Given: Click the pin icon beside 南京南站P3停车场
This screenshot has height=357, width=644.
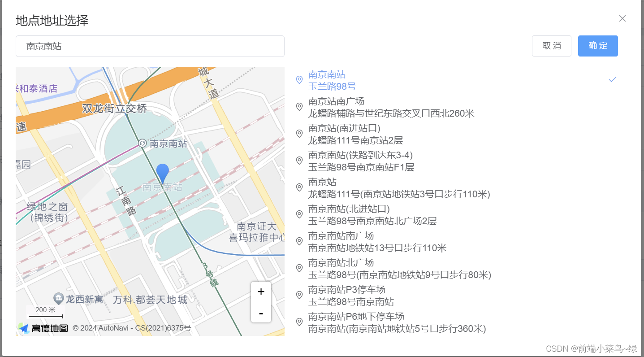Looking at the screenshot, I should pyautogui.click(x=299, y=295).
